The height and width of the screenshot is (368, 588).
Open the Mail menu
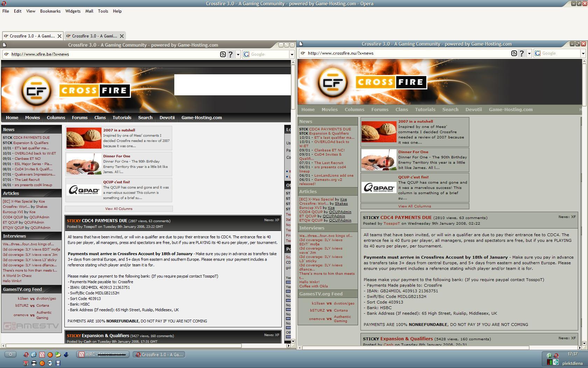[x=89, y=11]
